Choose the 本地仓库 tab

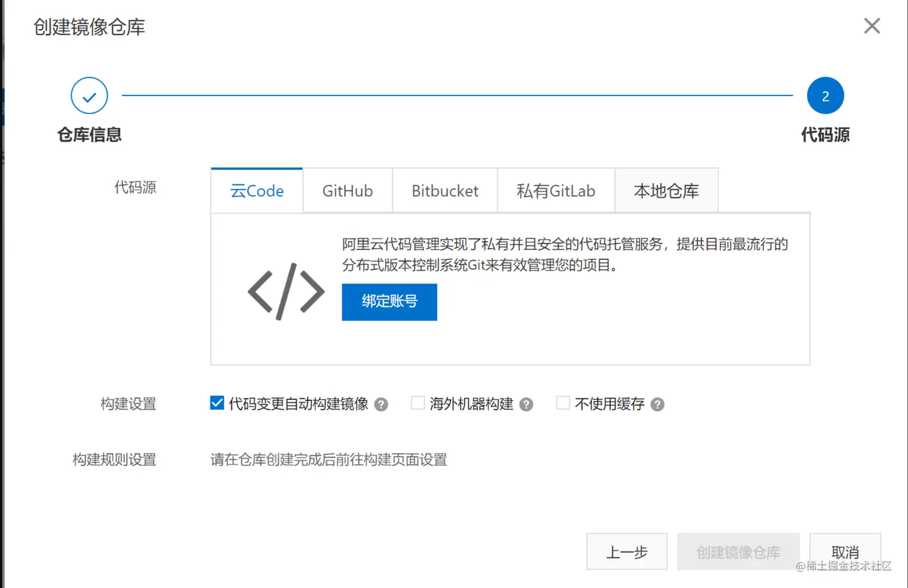pos(667,190)
